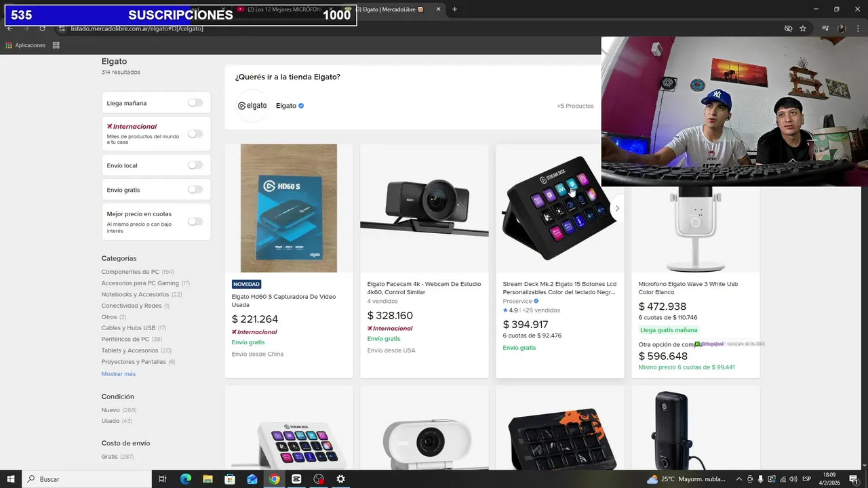Enable the Llega mañana toggle
Screen dimensions: 868x488
(195, 103)
